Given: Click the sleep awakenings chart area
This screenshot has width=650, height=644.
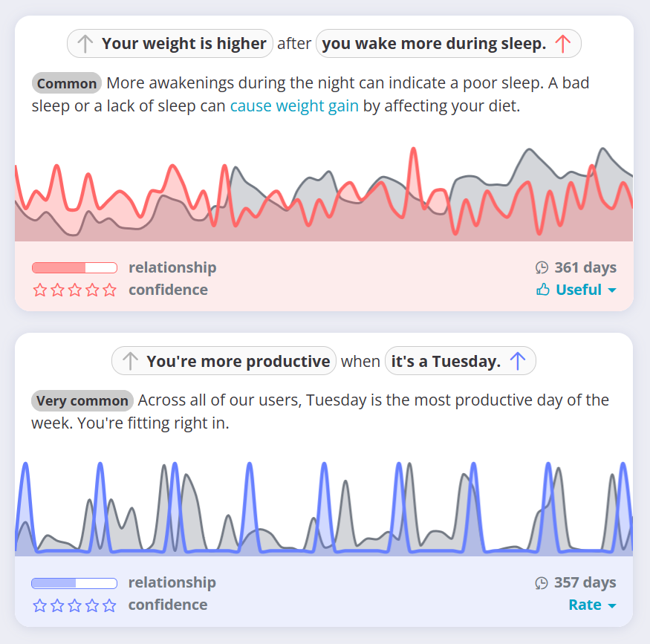Looking at the screenshot, I should [325, 192].
